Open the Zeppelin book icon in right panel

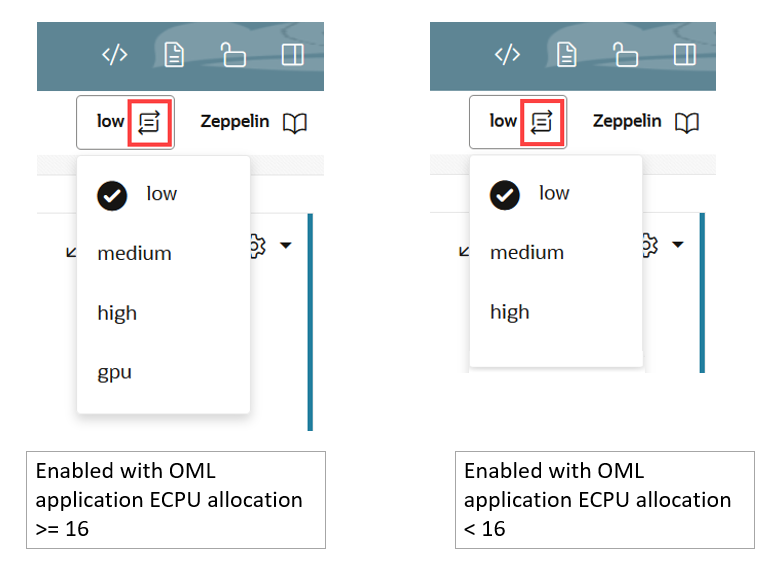687,123
